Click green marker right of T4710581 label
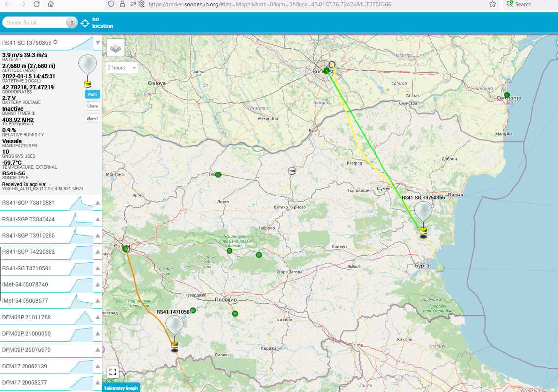Viewport: 558px width, 392px height. [193, 310]
